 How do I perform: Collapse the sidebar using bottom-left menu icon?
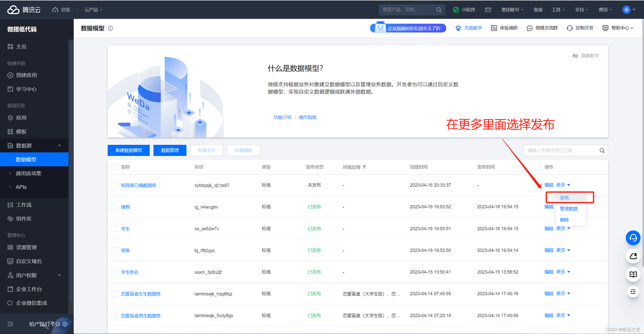click(x=10, y=324)
